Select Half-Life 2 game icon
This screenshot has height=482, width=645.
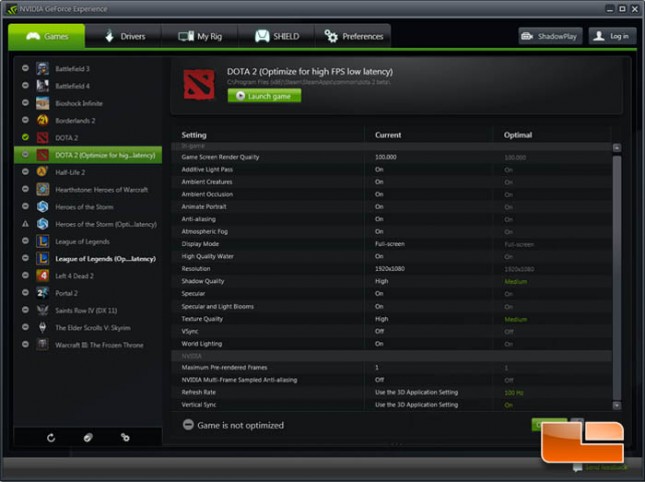point(42,172)
